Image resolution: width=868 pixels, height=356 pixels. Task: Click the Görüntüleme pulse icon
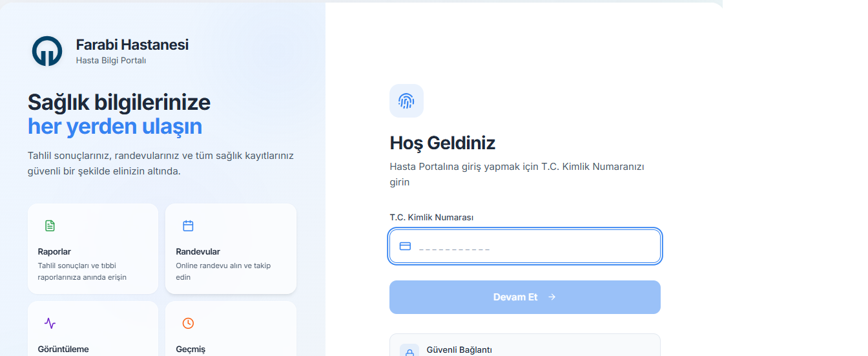tap(50, 323)
